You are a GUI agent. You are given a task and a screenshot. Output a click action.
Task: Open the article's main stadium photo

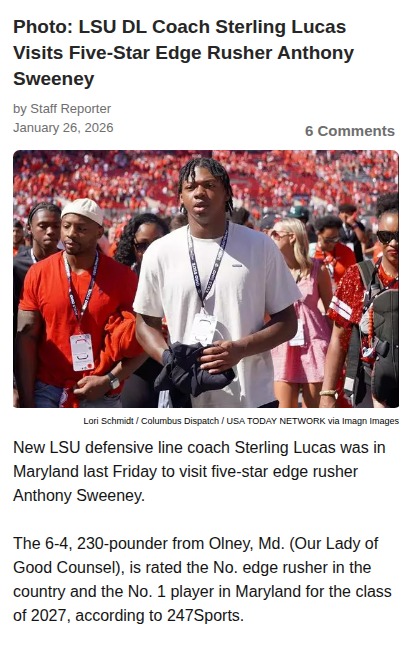[x=206, y=279]
